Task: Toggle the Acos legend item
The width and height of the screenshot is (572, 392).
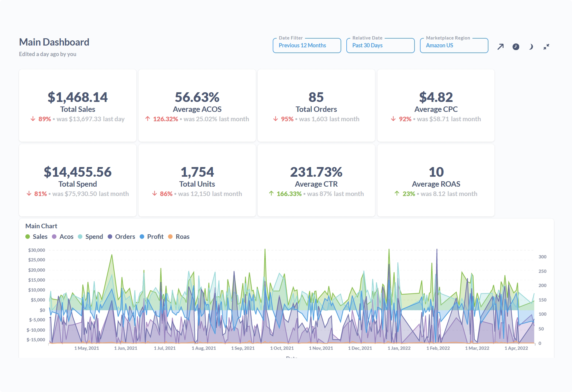Action: [x=63, y=237]
